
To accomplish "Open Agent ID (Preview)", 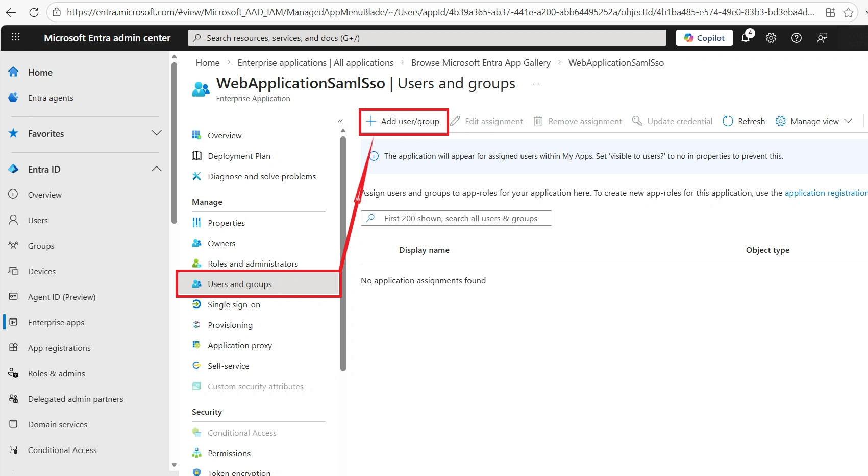I will click(62, 297).
